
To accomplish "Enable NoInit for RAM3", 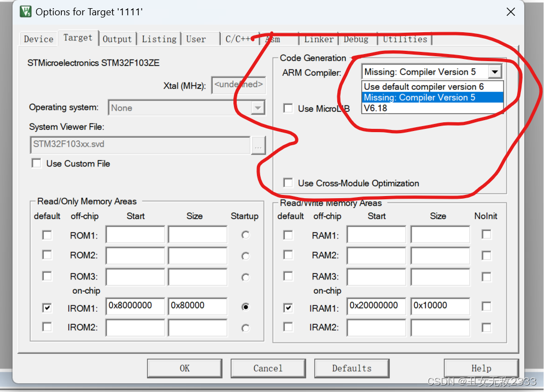I will [487, 277].
